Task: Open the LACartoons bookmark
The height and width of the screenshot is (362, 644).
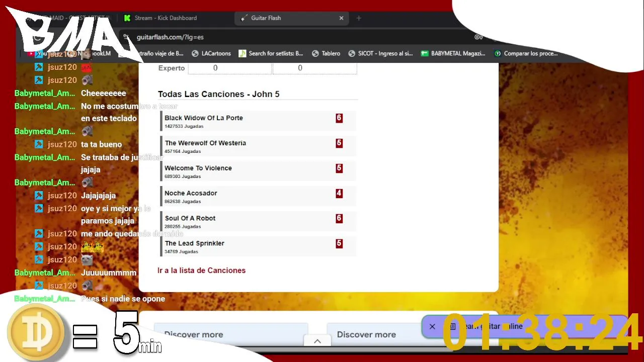Action: tap(211, 53)
